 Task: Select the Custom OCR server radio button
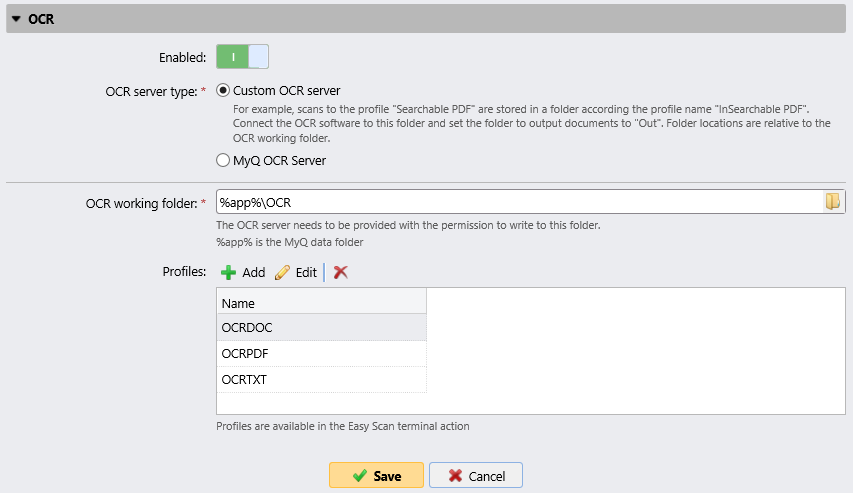point(223,91)
